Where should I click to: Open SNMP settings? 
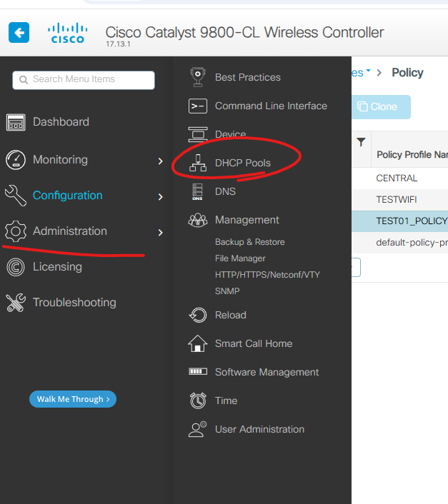(x=227, y=291)
